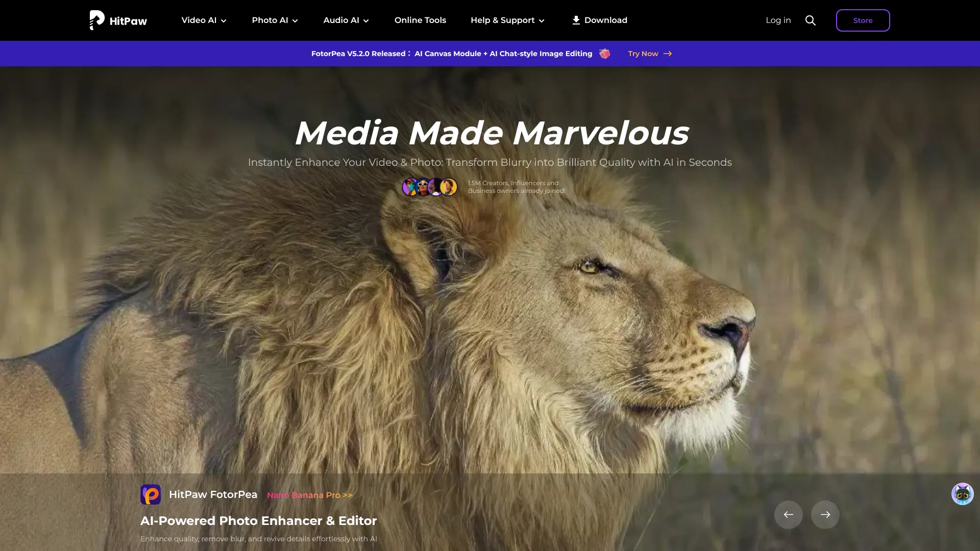Click the download arrow icon beside Download
Image resolution: width=980 pixels, height=551 pixels.
[x=576, y=20]
